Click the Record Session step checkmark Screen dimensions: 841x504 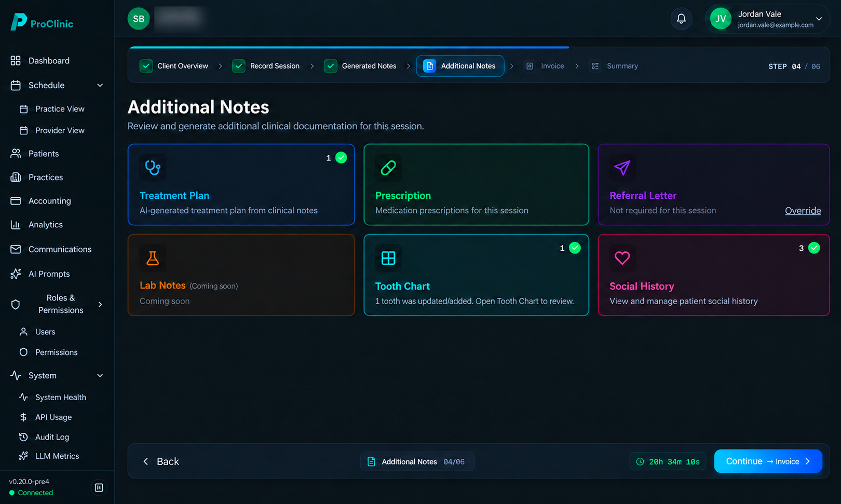[x=239, y=66]
